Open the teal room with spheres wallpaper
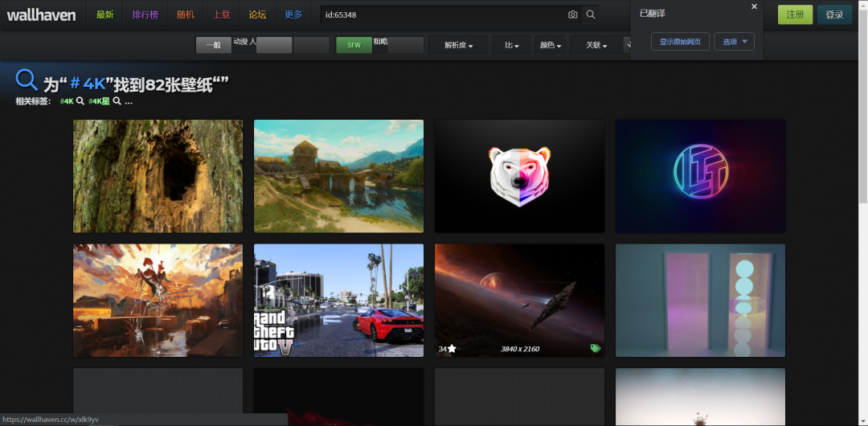868x426 pixels. pos(700,301)
